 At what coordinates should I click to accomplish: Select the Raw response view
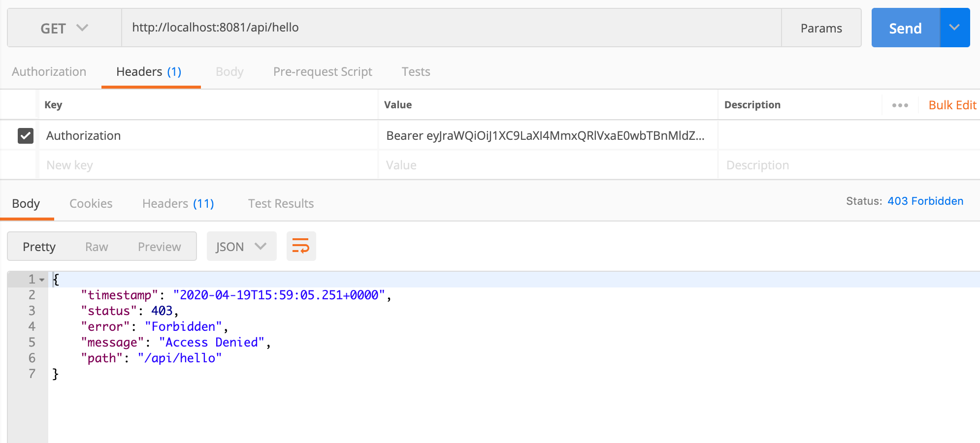tap(97, 246)
